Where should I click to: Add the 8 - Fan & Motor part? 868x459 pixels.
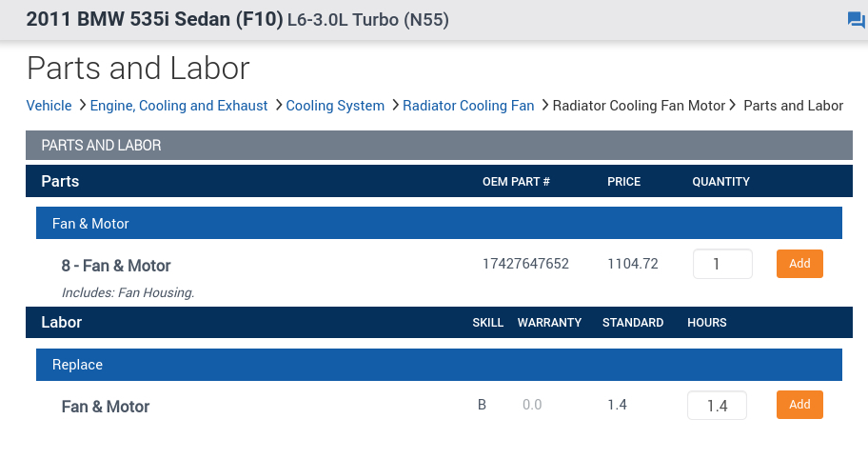tap(799, 264)
